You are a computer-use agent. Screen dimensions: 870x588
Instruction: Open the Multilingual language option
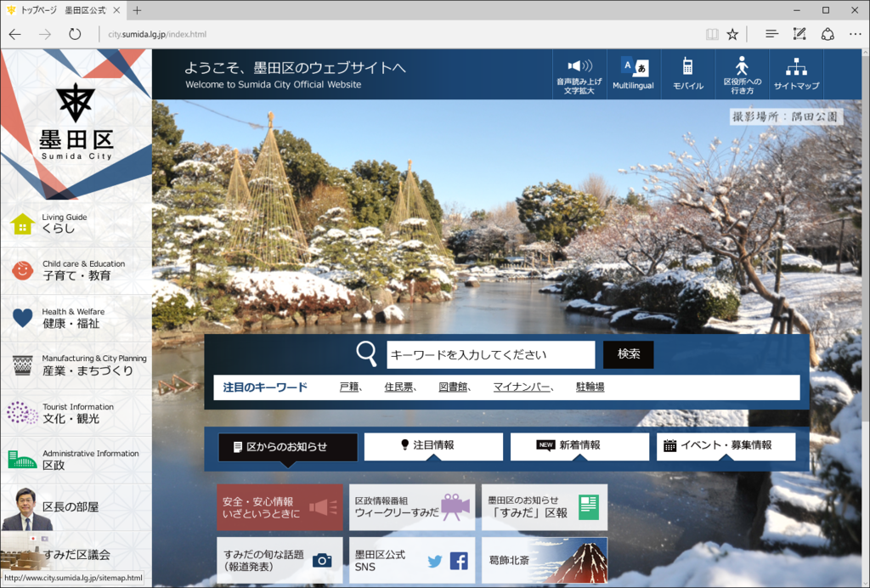tap(633, 75)
